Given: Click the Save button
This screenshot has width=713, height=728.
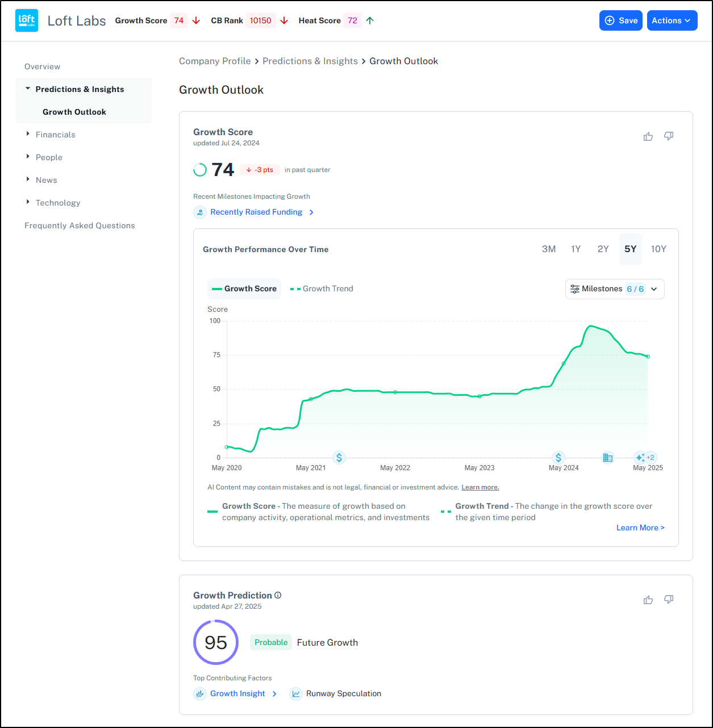Looking at the screenshot, I should click(621, 20).
